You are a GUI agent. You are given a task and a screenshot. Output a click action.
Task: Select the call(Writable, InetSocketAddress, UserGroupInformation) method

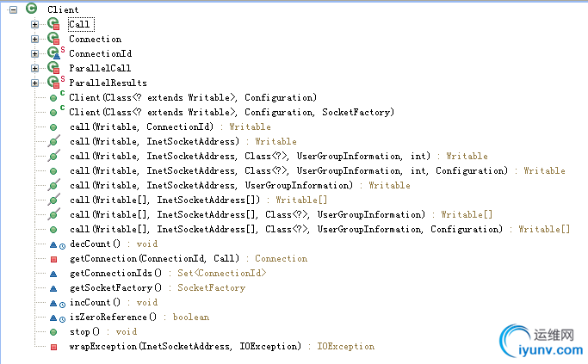coord(215,185)
